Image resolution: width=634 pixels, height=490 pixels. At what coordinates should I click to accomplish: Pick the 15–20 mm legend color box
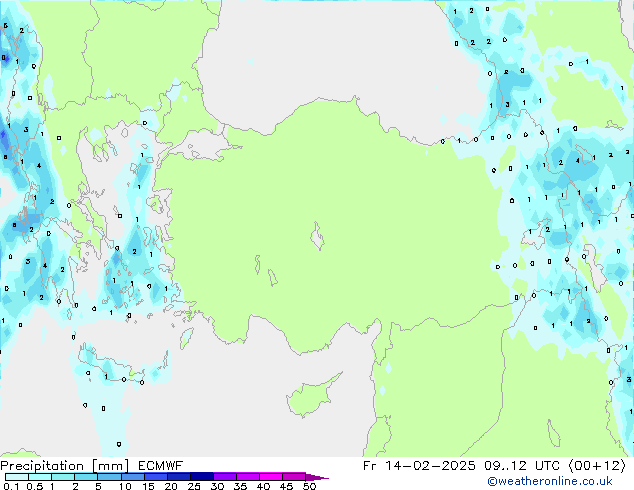[156, 477]
